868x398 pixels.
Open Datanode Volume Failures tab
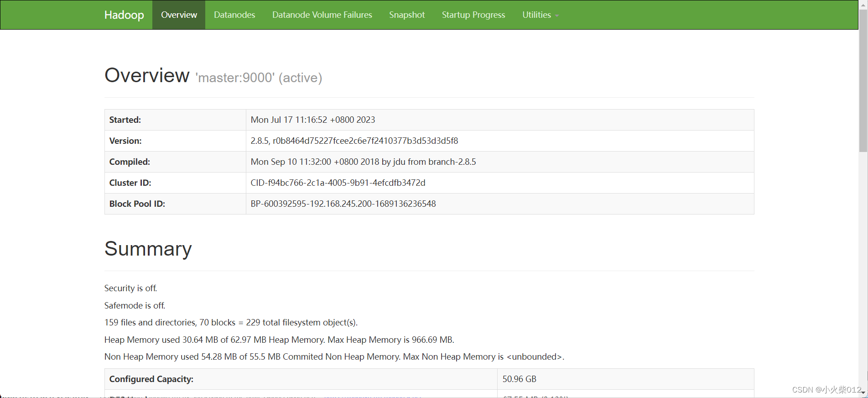[322, 15]
